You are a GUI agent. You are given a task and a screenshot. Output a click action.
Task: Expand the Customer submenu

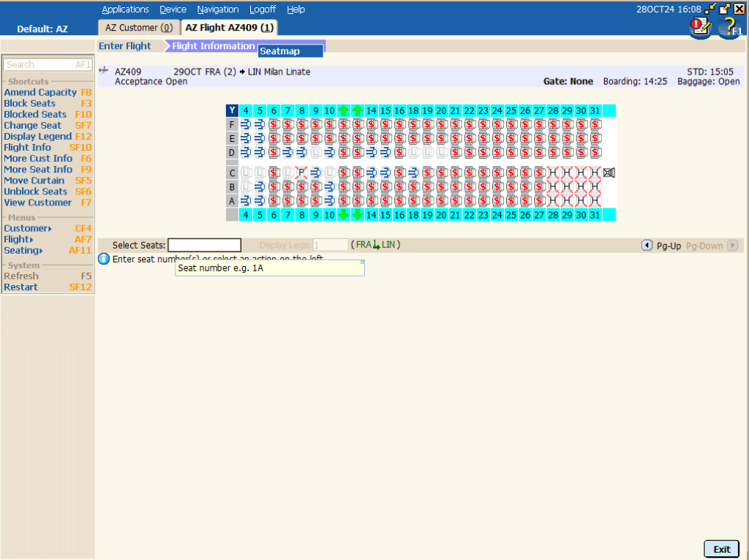[29, 228]
